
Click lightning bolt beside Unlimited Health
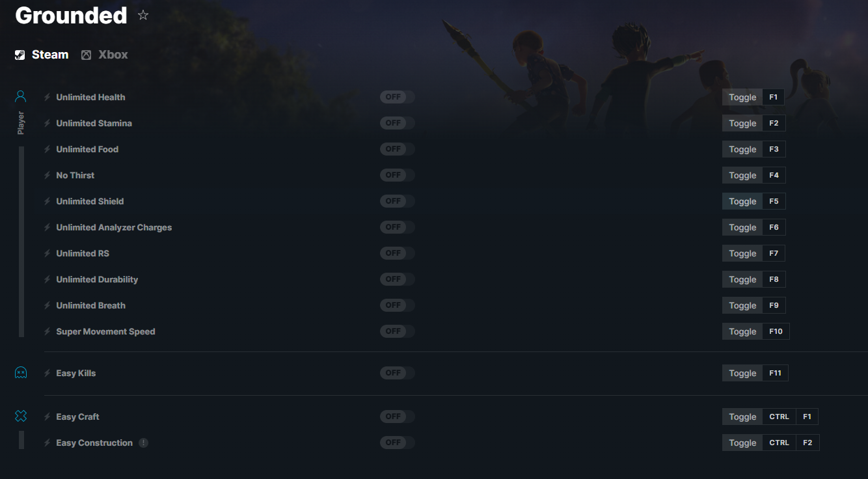(x=47, y=97)
